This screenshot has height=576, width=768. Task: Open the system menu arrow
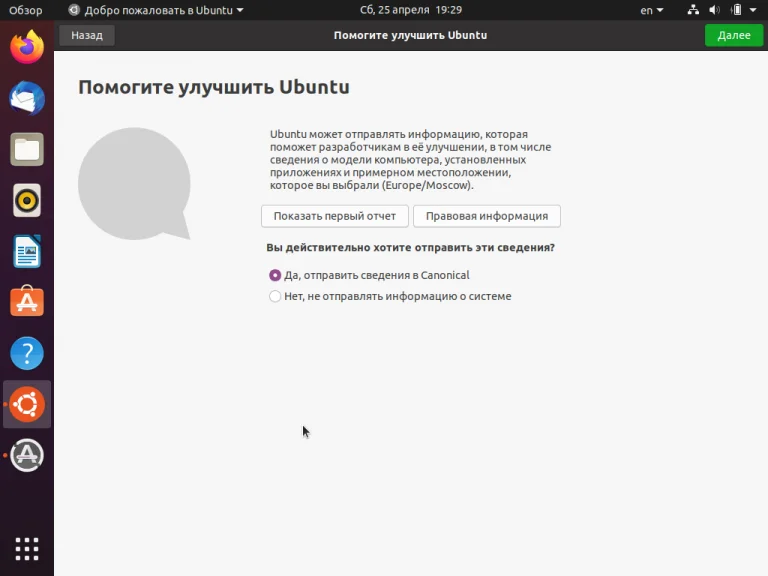pyautogui.click(x=753, y=10)
